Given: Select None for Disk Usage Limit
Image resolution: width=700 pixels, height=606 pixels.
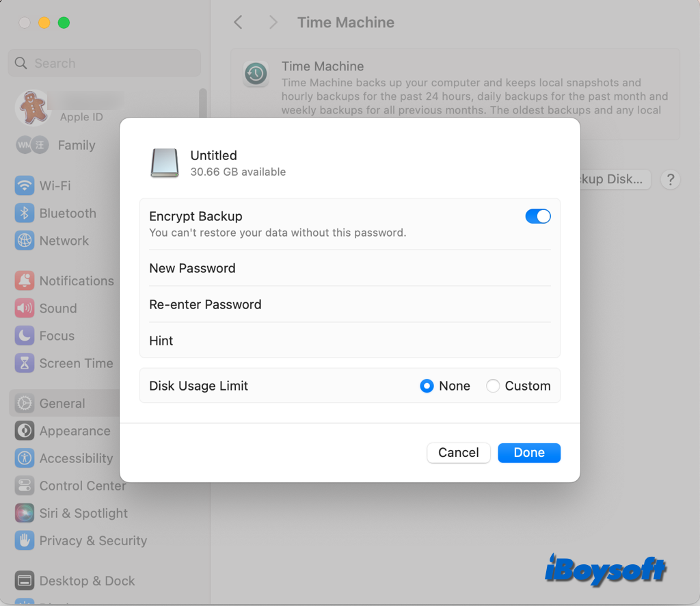Looking at the screenshot, I should [x=427, y=386].
